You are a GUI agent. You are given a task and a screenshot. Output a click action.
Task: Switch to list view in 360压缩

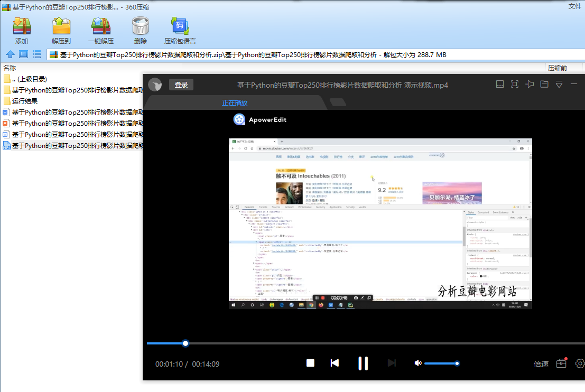pyautogui.click(x=36, y=54)
